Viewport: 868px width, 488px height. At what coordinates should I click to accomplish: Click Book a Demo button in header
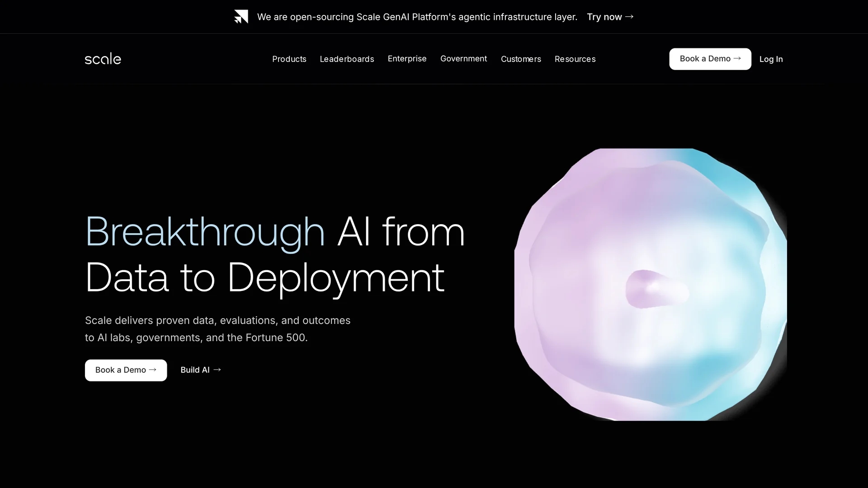[x=710, y=59]
